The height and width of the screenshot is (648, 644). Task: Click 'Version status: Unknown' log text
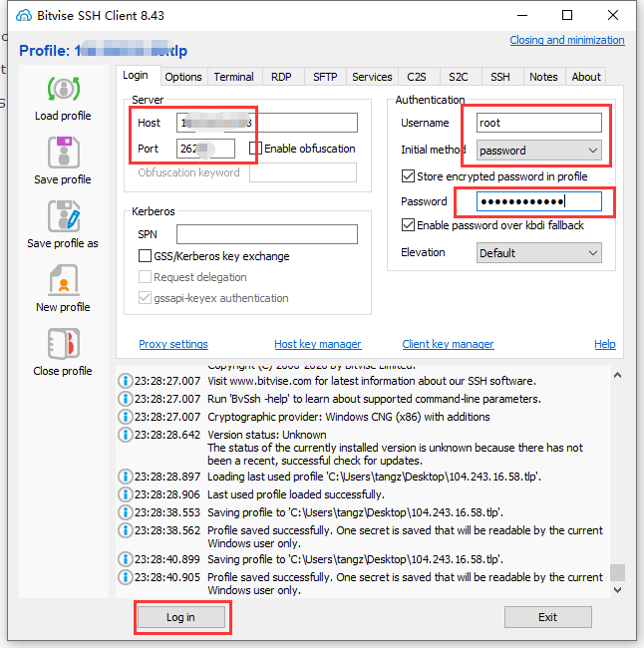266,435
